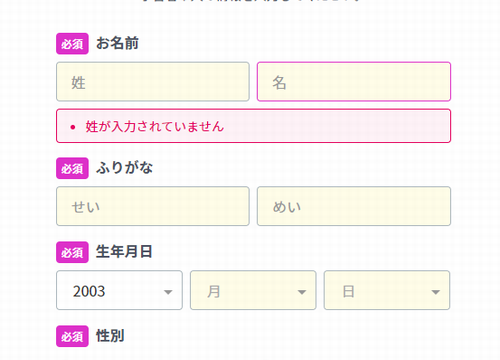Open the birth year dropdown showing 2003
This screenshot has height=360, width=500.
119,290
